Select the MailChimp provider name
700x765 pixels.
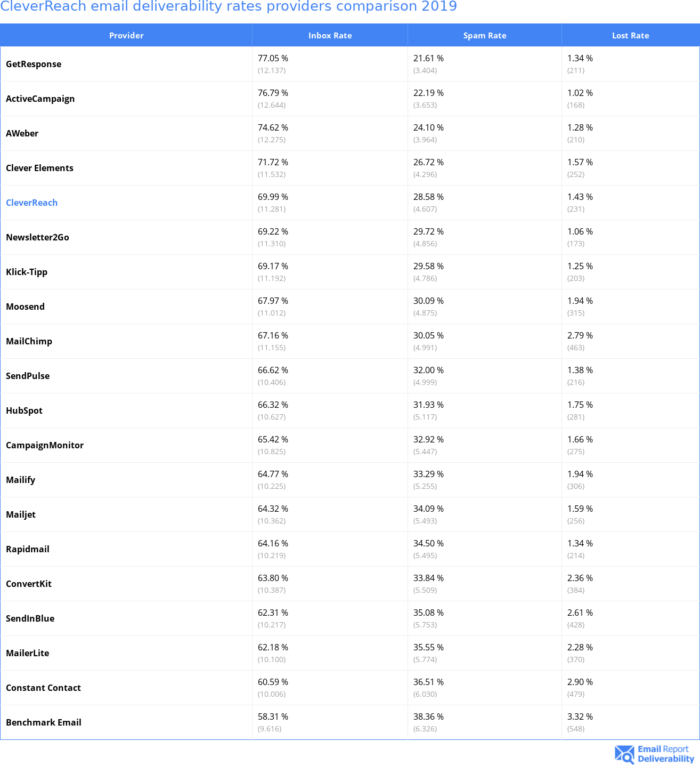pyautogui.click(x=29, y=341)
